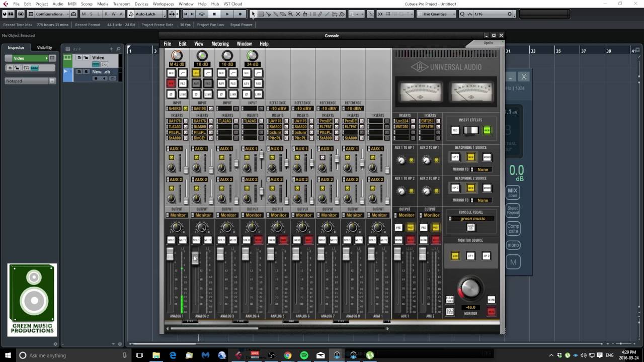Open the Configurations window layout dropdown
This screenshot has width=644, height=362.
pos(52,14)
